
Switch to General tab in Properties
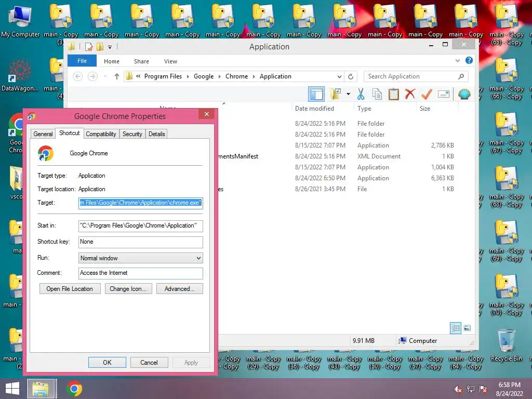(x=43, y=134)
